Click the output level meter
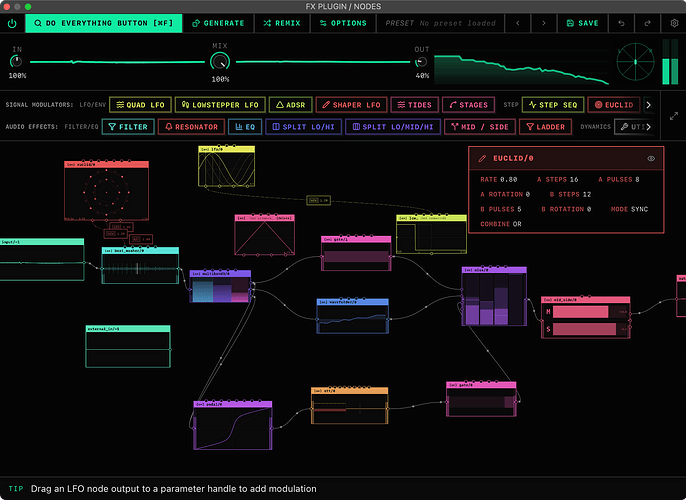This screenshot has height=500, width=686. 670,62
